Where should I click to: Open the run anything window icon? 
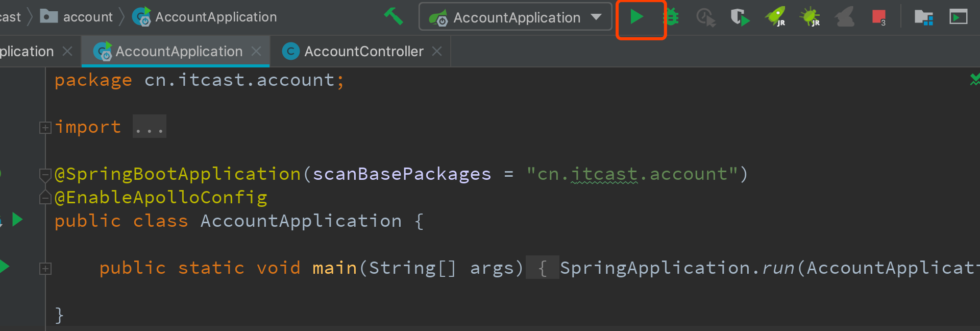(958, 17)
